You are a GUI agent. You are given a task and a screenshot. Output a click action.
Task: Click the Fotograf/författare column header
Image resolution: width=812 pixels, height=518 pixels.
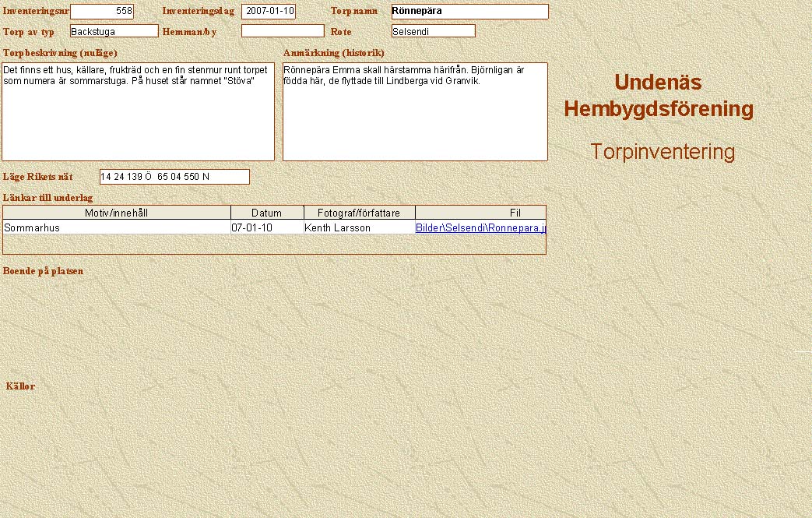pyautogui.click(x=359, y=213)
